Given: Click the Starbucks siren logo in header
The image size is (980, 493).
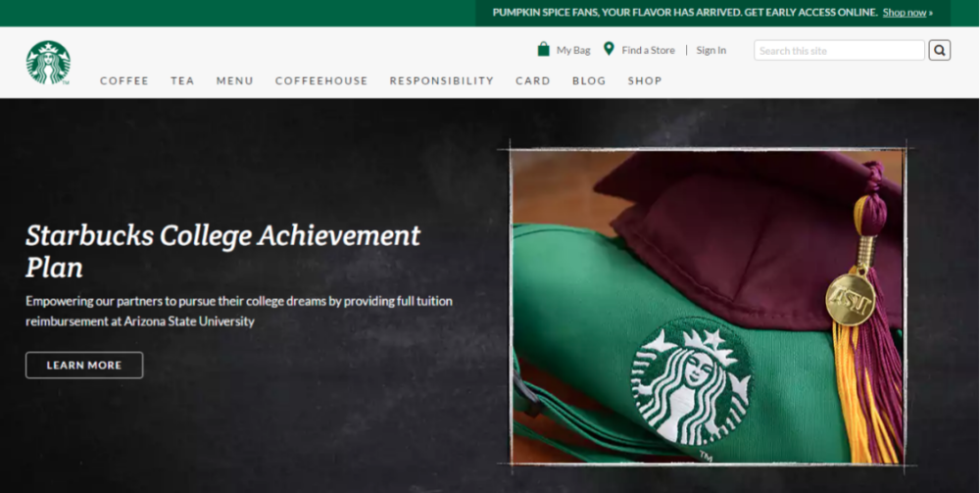Looking at the screenshot, I should pyautogui.click(x=48, y=62).
